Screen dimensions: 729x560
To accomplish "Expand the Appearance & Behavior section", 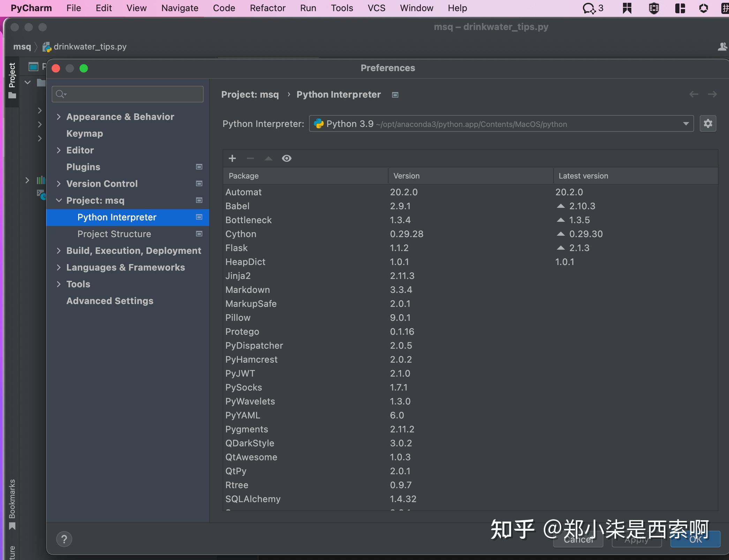I will pyautogui.click(x=59, y=117).
